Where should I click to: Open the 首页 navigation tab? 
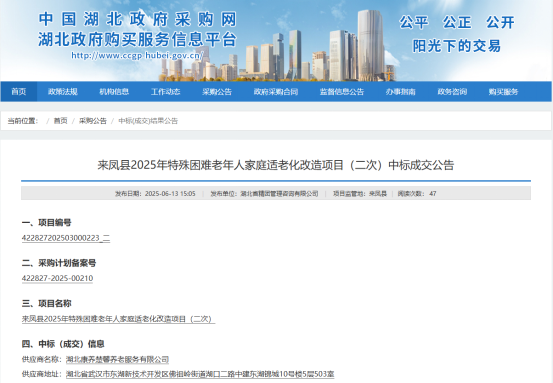(19, 92)
